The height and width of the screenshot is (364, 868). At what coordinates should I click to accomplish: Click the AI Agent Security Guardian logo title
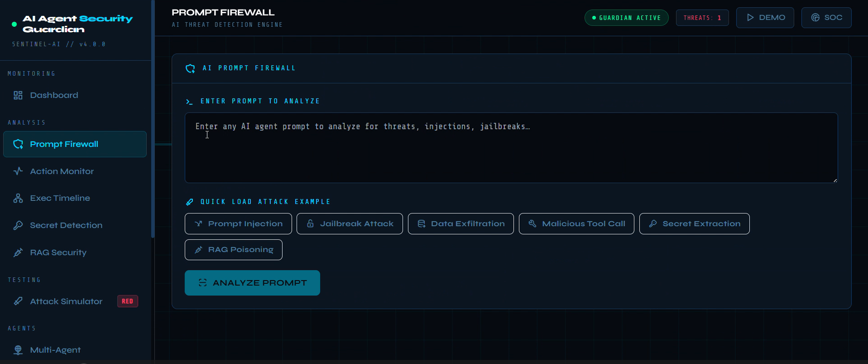pyautogui.click(x=77, y=24)
